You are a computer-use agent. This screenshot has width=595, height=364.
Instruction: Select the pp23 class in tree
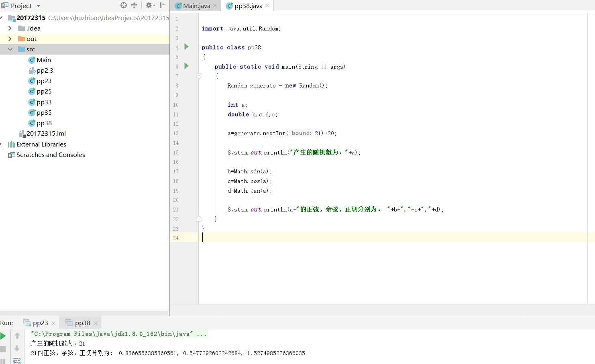40,81
